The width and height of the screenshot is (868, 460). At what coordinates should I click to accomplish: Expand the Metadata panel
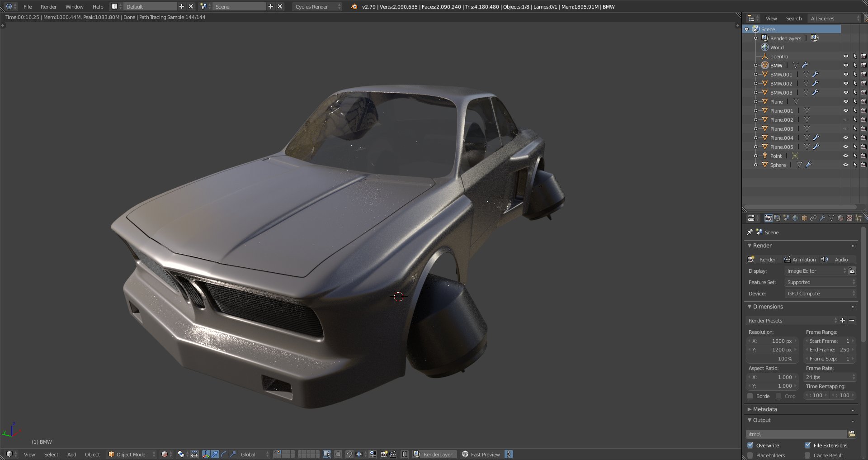click(765, 409)
